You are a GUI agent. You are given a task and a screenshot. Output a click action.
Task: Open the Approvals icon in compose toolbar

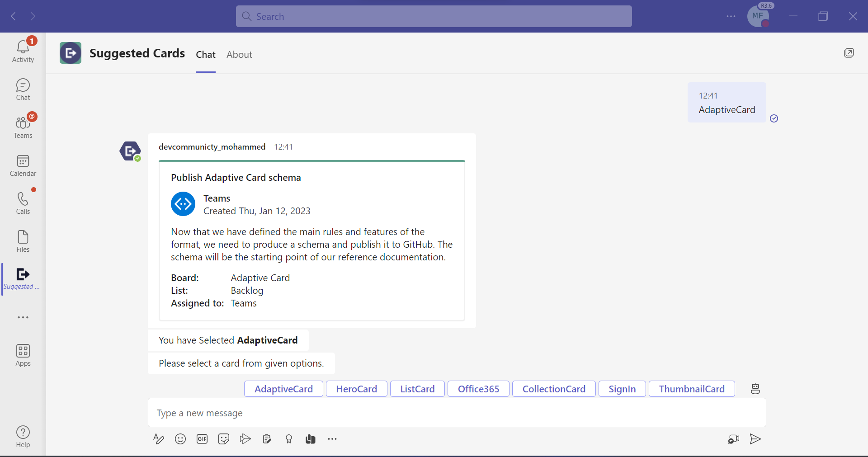click(267, 439)
